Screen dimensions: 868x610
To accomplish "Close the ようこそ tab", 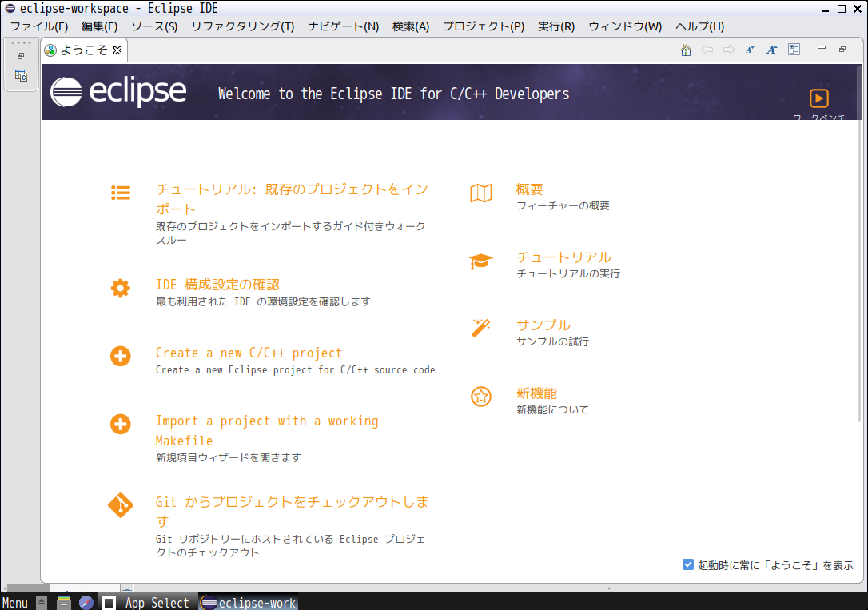I will (x=117, y=50).
